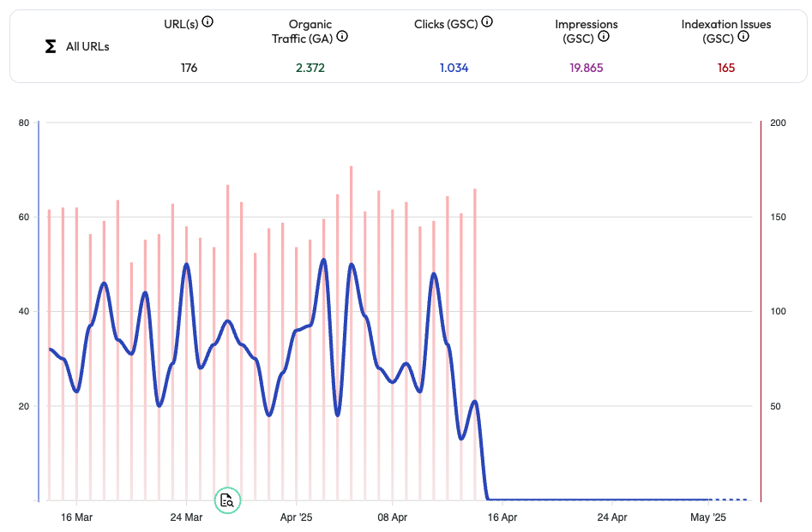Click the impressions value 19.865
The height and width of the screenshot is (532, 812).
[x=586, y=68]
